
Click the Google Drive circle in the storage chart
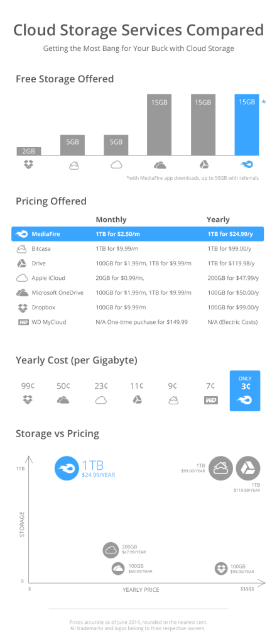click(x=248, y=468)
